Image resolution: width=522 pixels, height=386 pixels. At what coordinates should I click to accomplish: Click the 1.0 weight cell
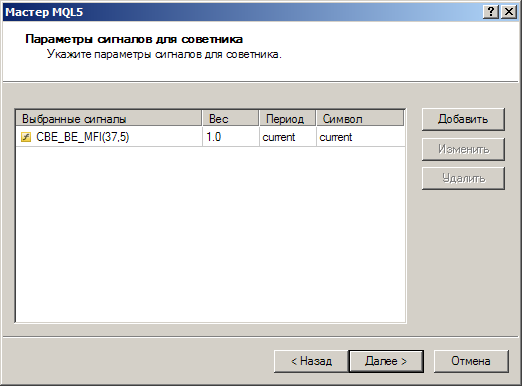(x=231, y=137)
